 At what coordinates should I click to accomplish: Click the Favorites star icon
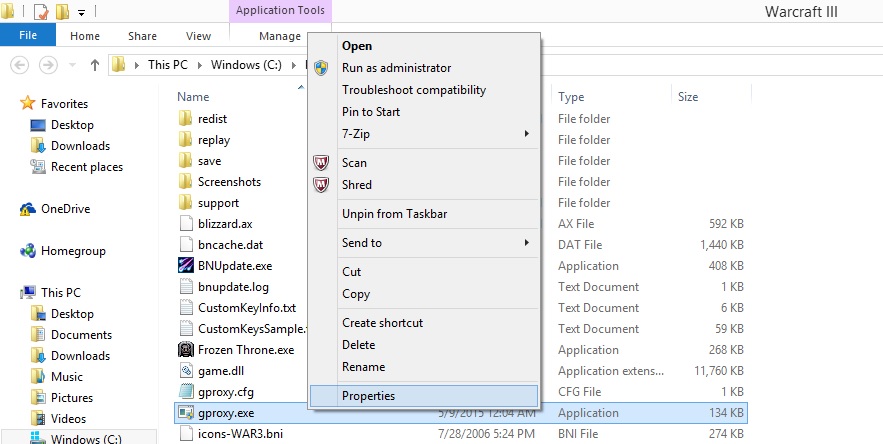tap(28, 103)
